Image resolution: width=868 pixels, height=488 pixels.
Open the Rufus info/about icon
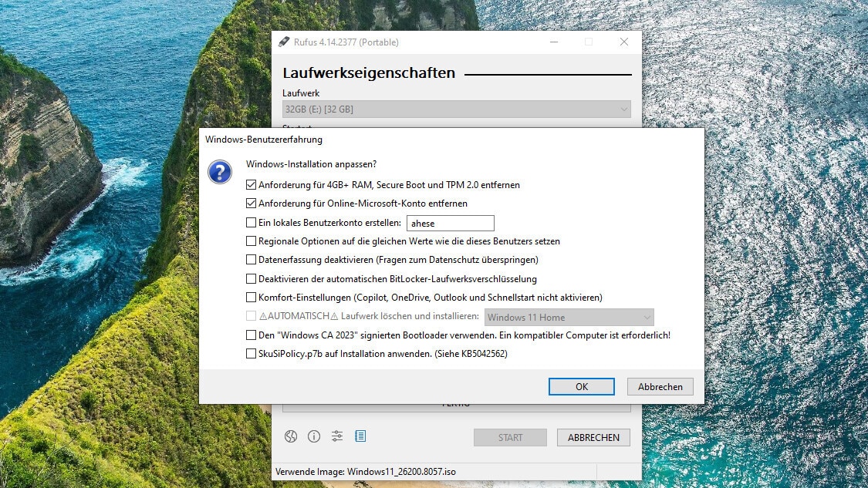click(x=314, y=436)
